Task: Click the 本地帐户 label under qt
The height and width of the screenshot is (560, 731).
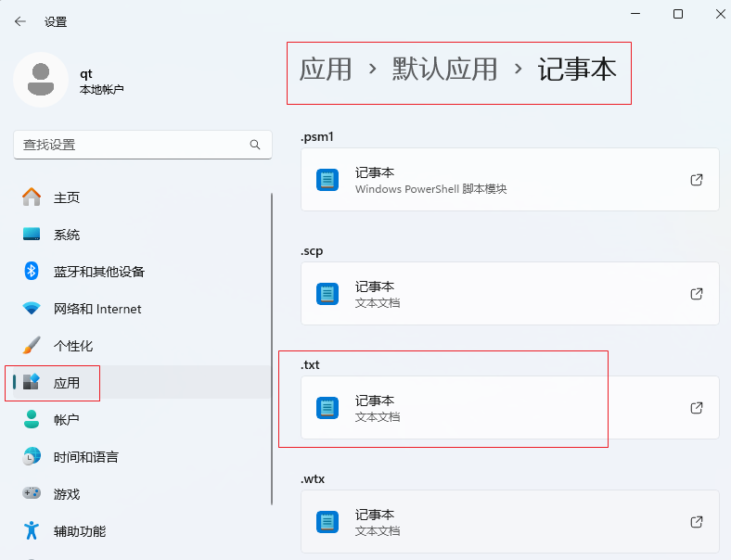Action: point(102,89)
